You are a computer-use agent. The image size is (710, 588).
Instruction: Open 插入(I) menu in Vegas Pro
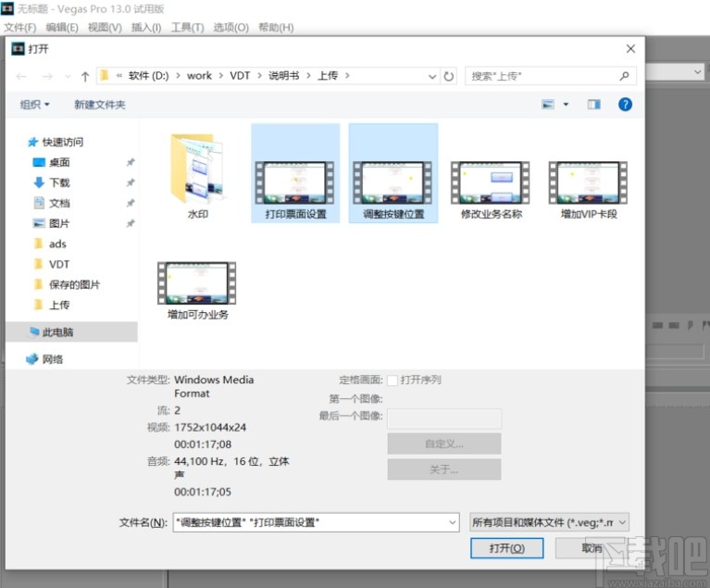(x=146, y=28)
